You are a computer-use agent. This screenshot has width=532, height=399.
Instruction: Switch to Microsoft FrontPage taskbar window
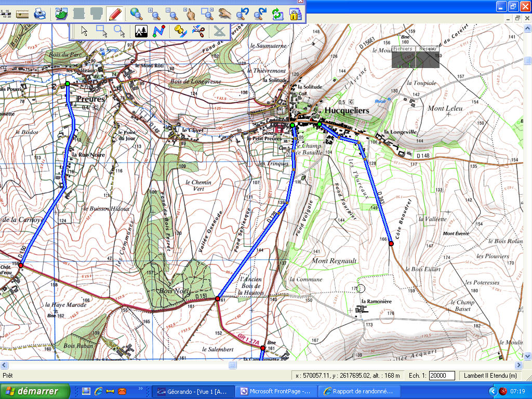tap(276, 392)
